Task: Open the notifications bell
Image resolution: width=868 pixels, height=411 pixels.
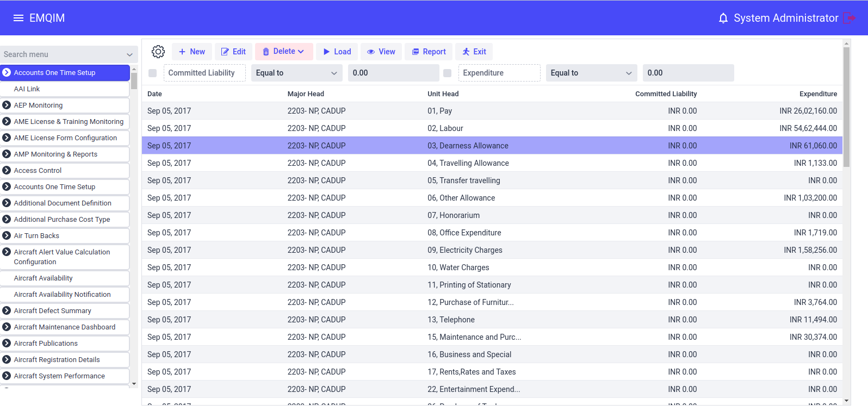Action: point(723,18)
